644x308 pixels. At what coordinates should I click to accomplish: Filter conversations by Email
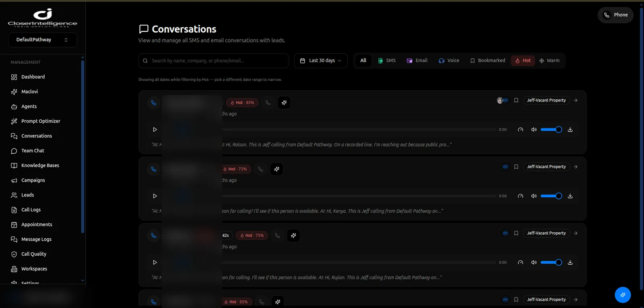[417, 61]
